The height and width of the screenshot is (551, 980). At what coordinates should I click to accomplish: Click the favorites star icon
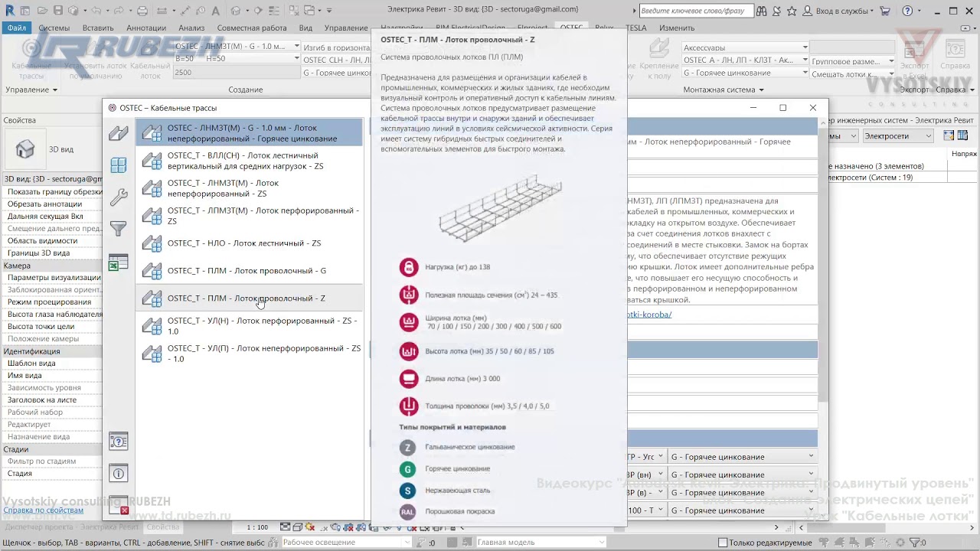pyautogui.click(x=792, y=11)
